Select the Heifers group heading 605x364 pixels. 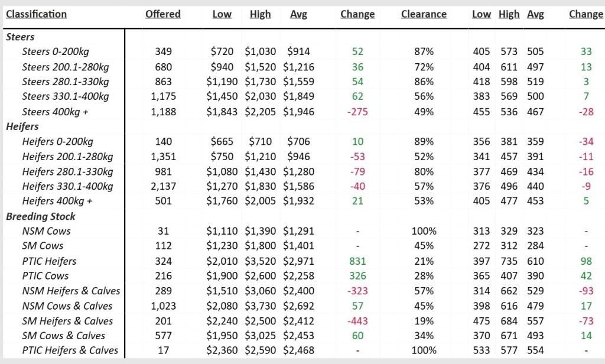[x=23, y=126]
